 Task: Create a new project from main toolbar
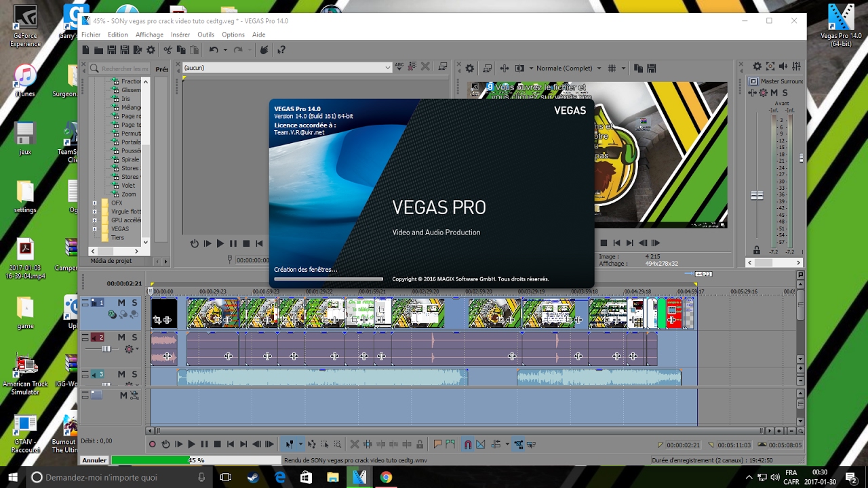click(85, 50)
